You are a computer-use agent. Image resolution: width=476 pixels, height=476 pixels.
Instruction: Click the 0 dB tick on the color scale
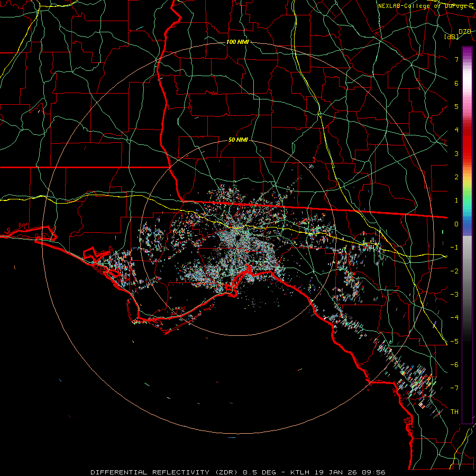[x=456, y=224]
